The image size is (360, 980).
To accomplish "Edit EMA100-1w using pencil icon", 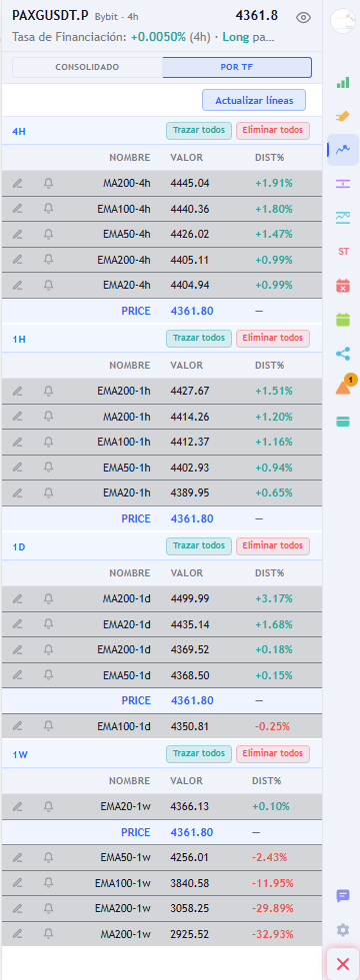I will coord(18,883).
